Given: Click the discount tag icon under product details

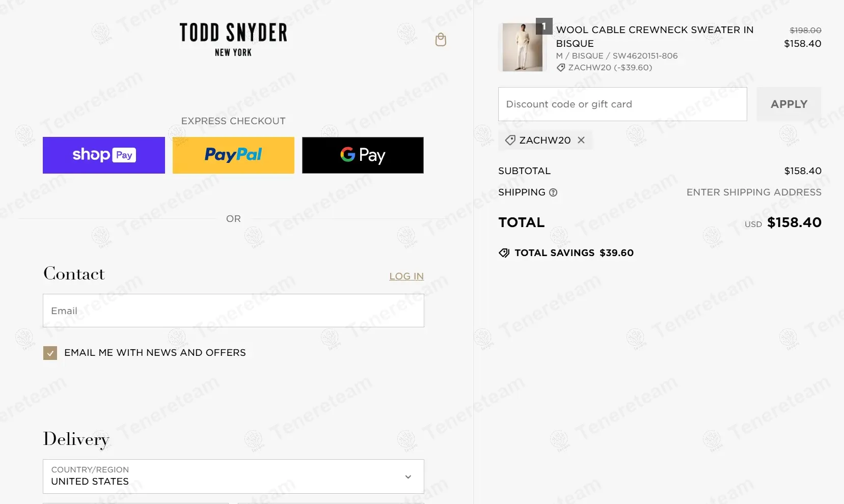Looking at the screenshot, I should click(x=561, y=68).
